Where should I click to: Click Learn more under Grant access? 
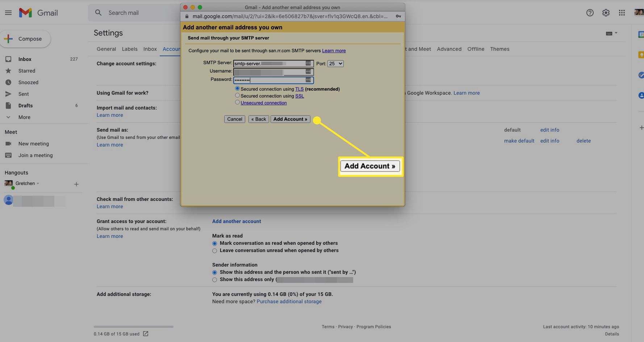coord(110,236)
